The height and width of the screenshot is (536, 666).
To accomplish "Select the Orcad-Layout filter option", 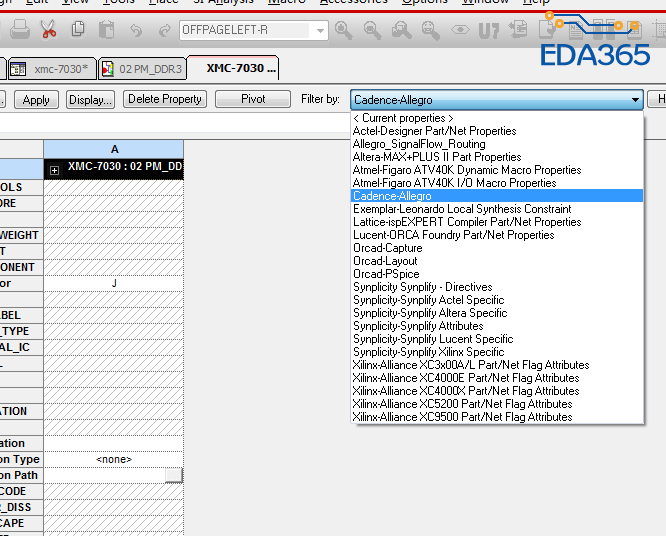I will pos(497,261).
